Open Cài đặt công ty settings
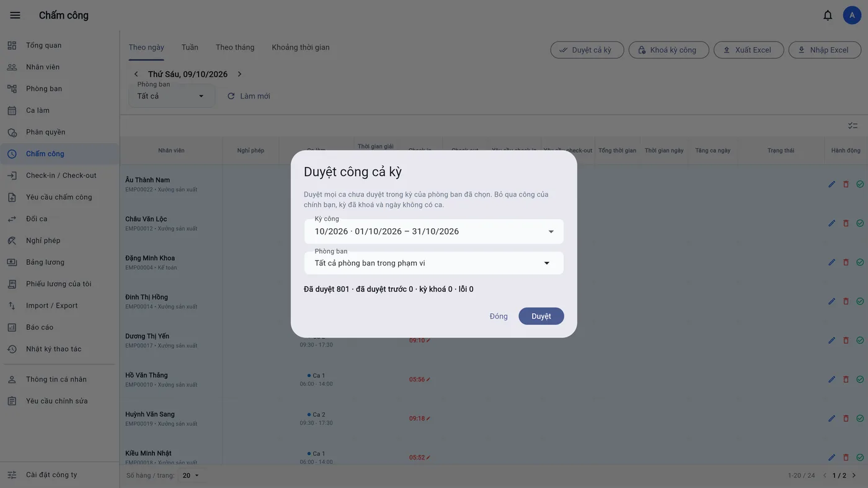Image resolution: width=868 pixels, height=488 pixels. [x=60, y=475]
